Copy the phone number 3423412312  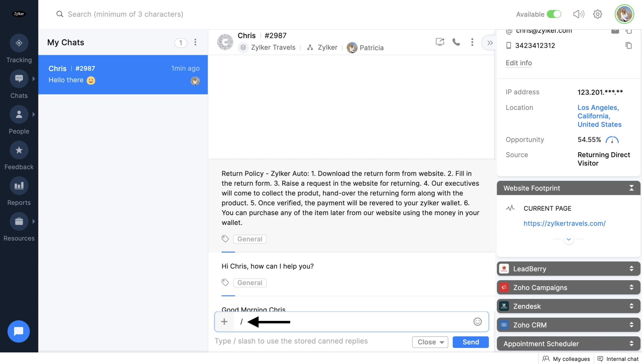[x=628, y=46]
